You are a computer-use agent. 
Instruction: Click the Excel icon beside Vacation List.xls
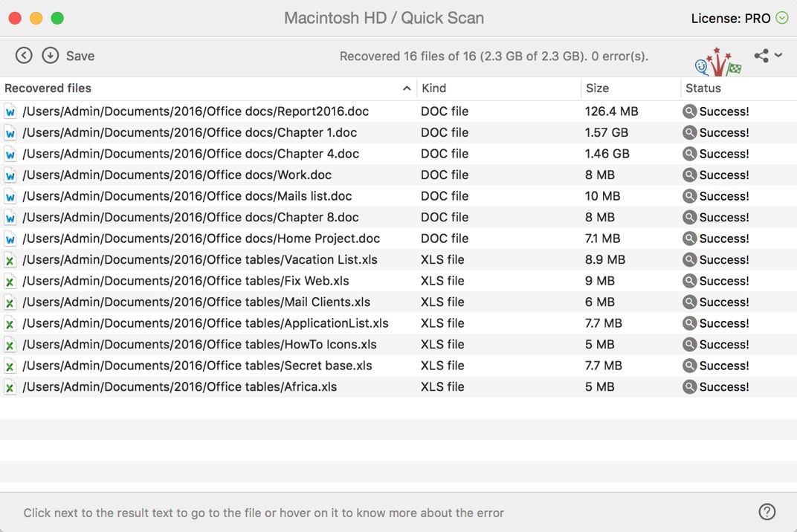[x=10, y=260]
